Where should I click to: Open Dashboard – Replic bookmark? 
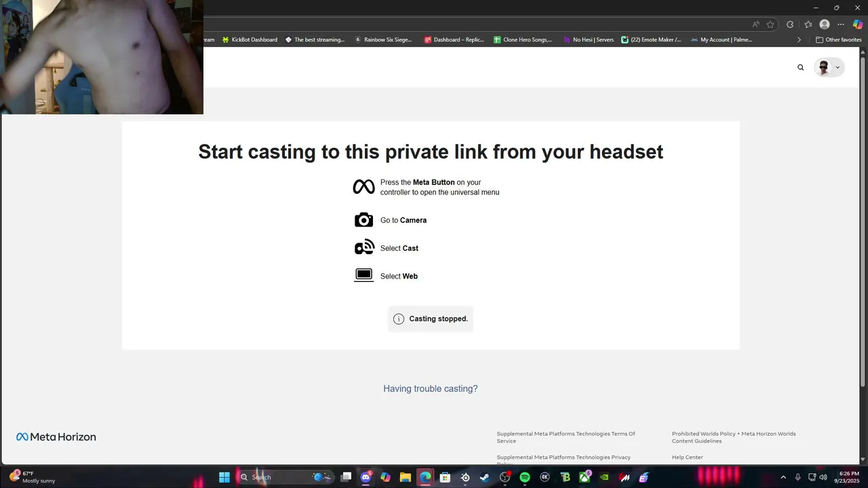(x=454, y=39)
